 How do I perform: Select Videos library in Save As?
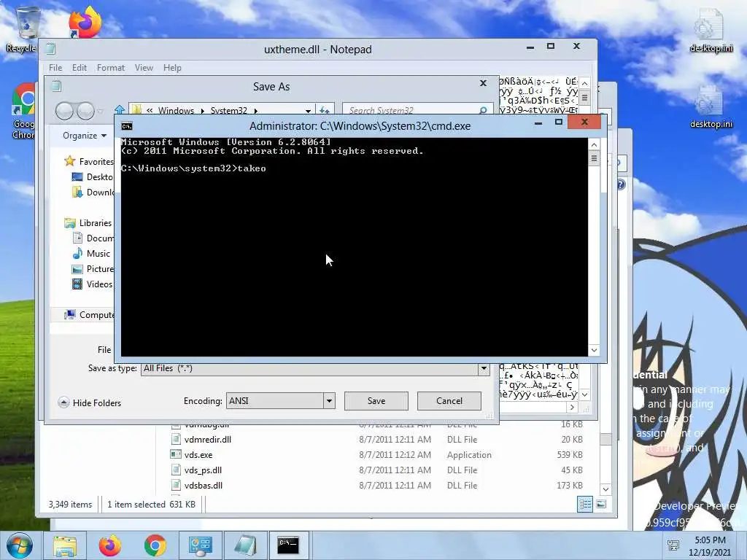(92, 284)
